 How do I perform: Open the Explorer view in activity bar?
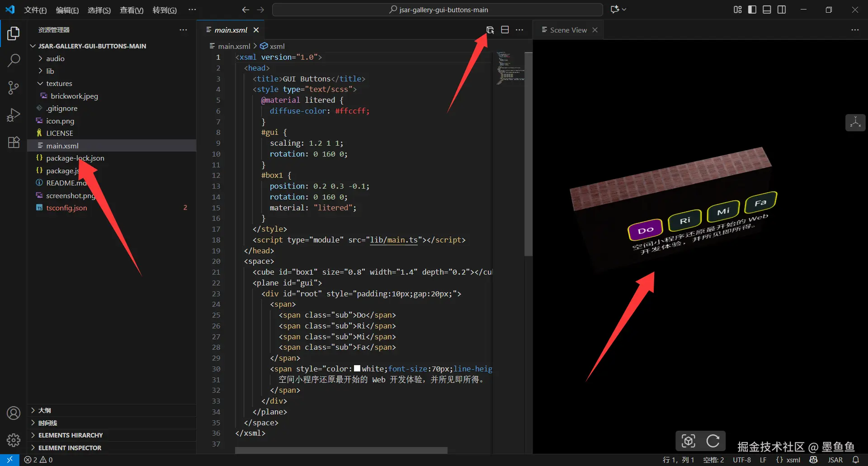coord(14,33)
